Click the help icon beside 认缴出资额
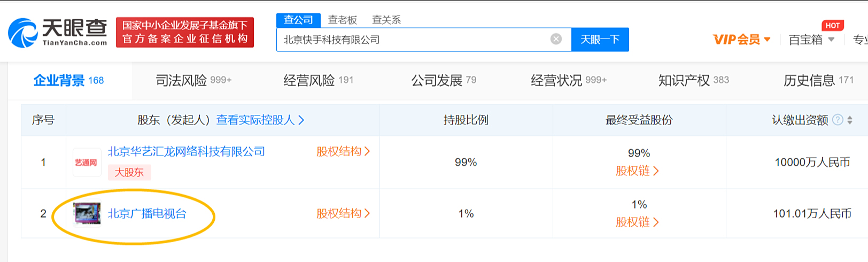 (x=838, y=120)
